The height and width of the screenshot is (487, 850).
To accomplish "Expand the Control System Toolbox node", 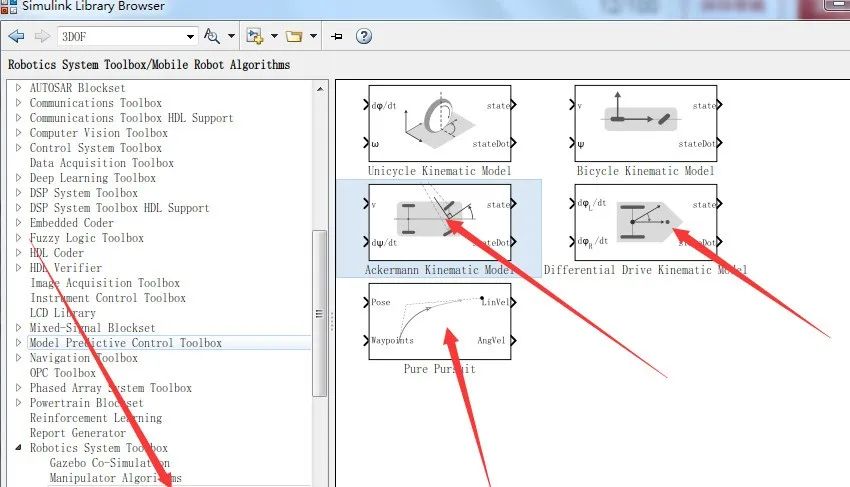I will point(19,148).
